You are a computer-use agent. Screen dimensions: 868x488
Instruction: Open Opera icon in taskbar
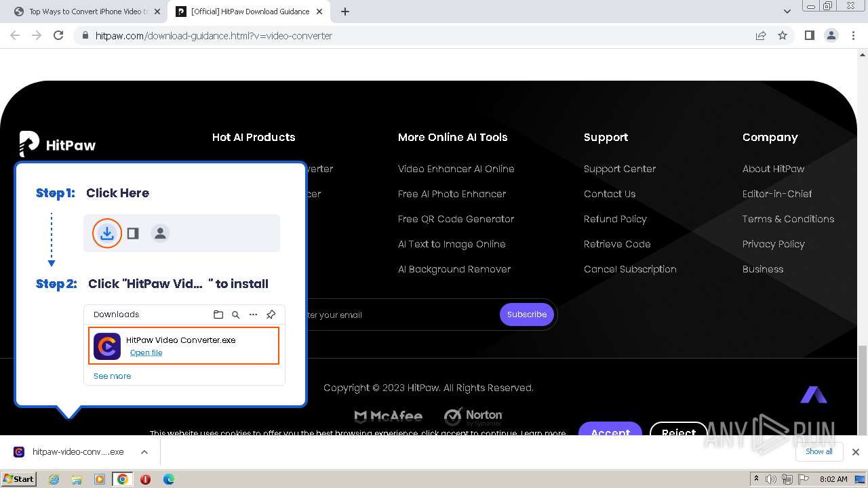[145, 479]
